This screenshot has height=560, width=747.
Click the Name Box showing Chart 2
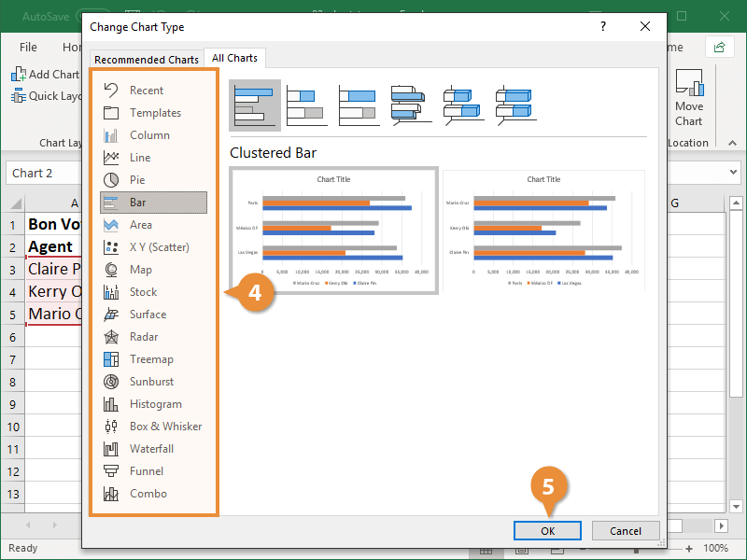click(x=44, y=173)
